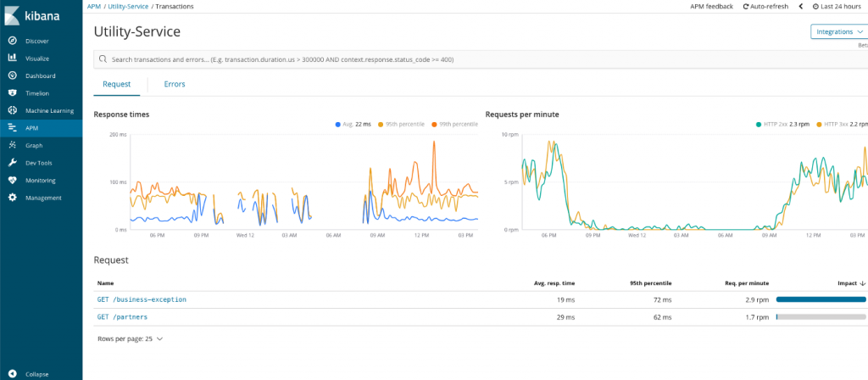This screenshot has height=380, width=868.
Task: Open the Monitoring heartbeat icon
Action: pyautogui.click(x=12, y=180)
